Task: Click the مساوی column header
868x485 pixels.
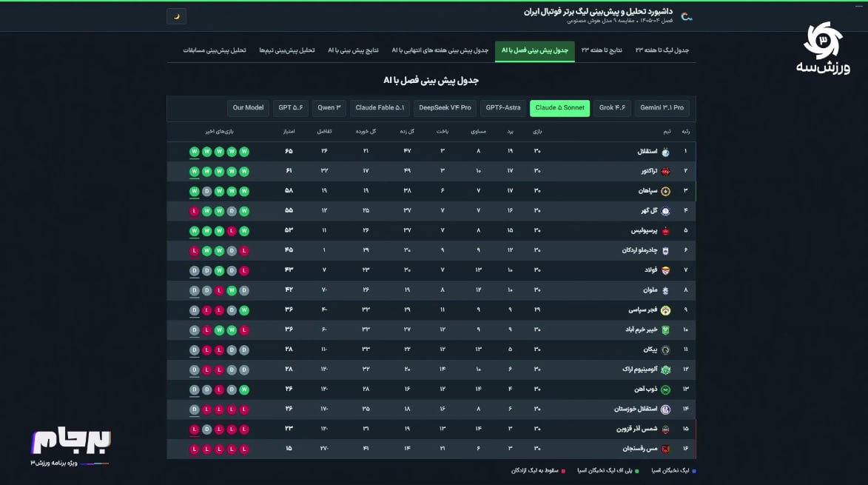Action: click(x=478, y=132)
